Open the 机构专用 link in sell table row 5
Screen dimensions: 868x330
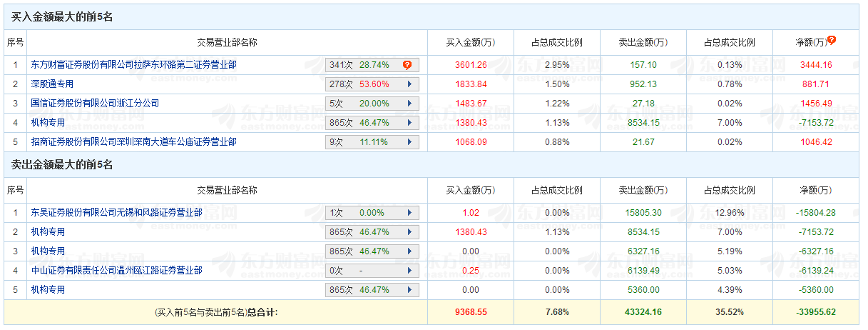[x=48, y=290]
